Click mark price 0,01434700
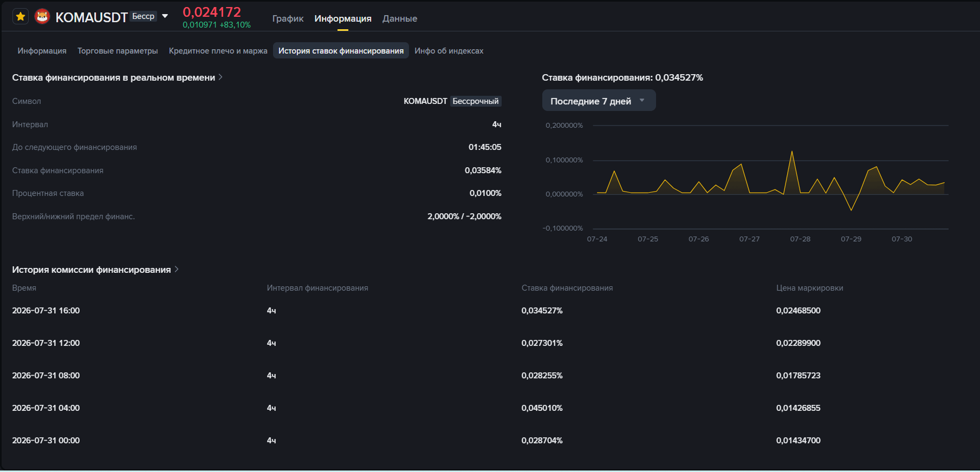 click(798, 441)
